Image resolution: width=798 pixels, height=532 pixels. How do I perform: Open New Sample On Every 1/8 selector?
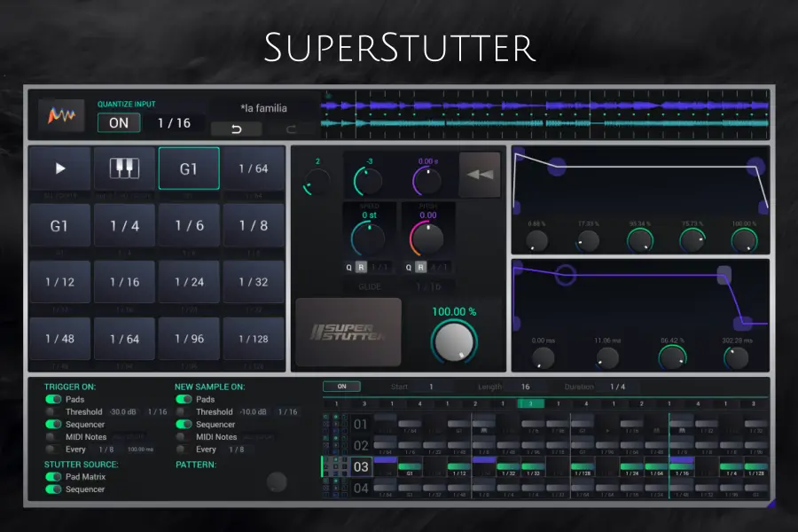[x=237, y=450]
